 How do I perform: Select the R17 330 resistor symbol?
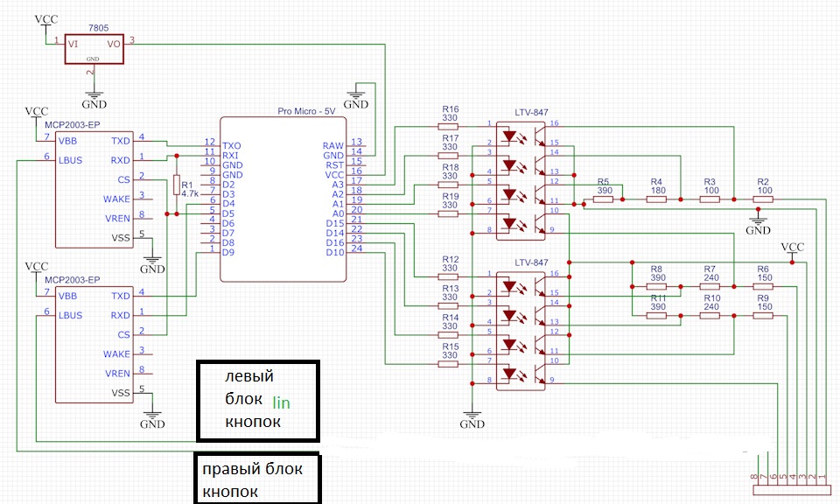pyautogui.click(x=448, y=156)
